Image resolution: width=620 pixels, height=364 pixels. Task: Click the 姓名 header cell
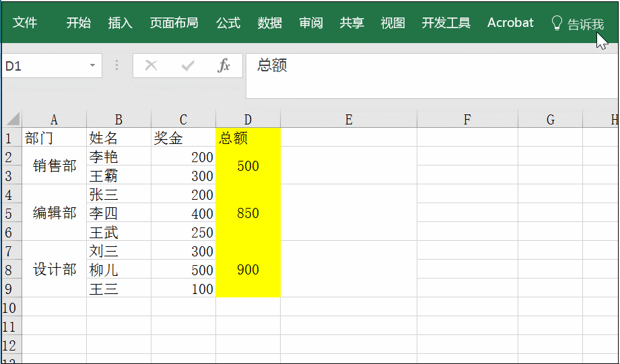pos(118,137)
